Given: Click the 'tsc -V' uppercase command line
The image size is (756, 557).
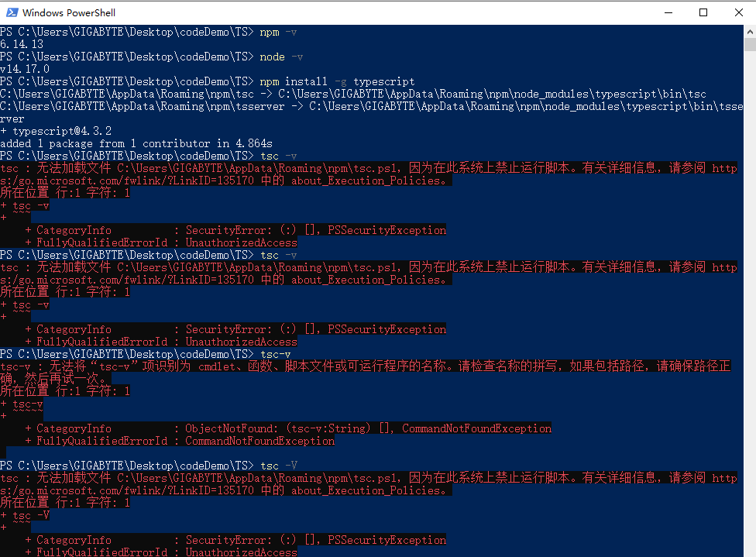Looking at the screenshot, I should [x=149, y=466].
